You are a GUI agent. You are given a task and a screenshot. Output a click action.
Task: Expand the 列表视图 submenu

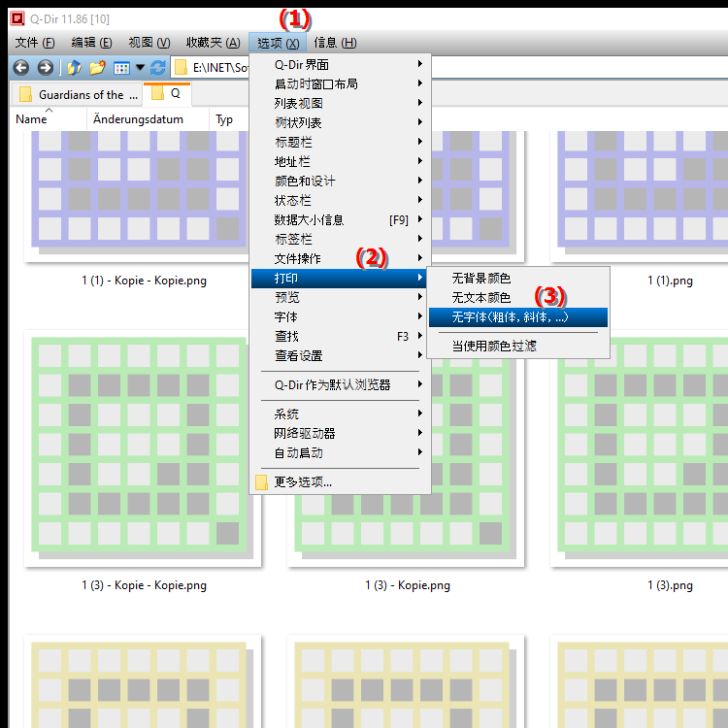[x=341, y=103]
